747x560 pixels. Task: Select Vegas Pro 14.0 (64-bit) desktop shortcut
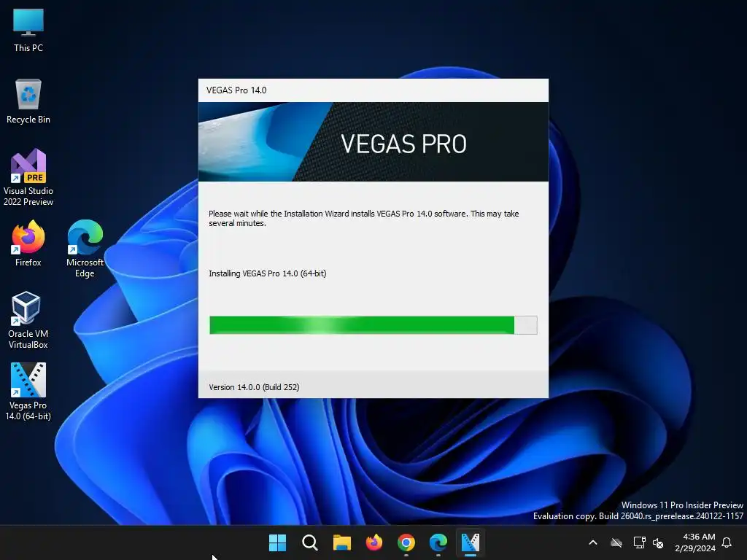point(28,392)
